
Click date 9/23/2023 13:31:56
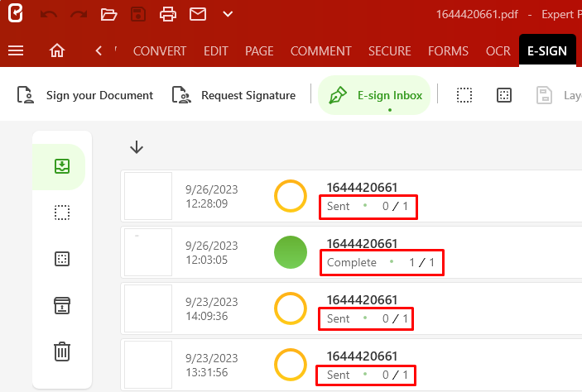[212, 366]
